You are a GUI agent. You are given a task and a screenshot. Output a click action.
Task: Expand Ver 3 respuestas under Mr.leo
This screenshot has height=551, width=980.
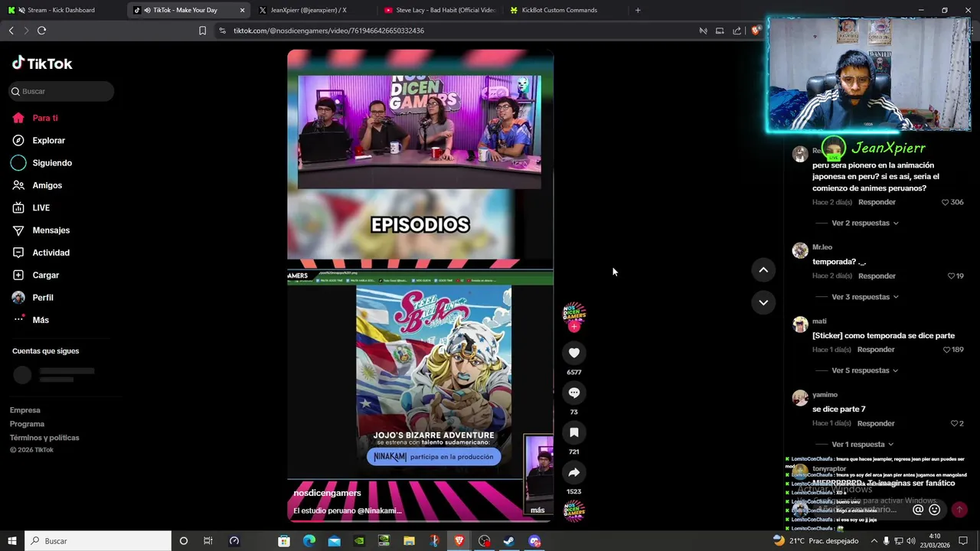click(865, 297)
